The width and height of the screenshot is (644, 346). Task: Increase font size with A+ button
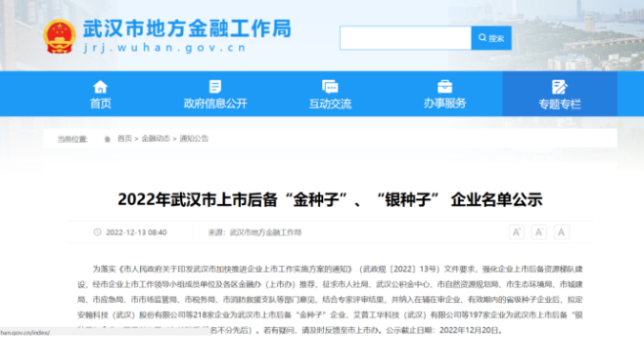click(x=516, y=233)
